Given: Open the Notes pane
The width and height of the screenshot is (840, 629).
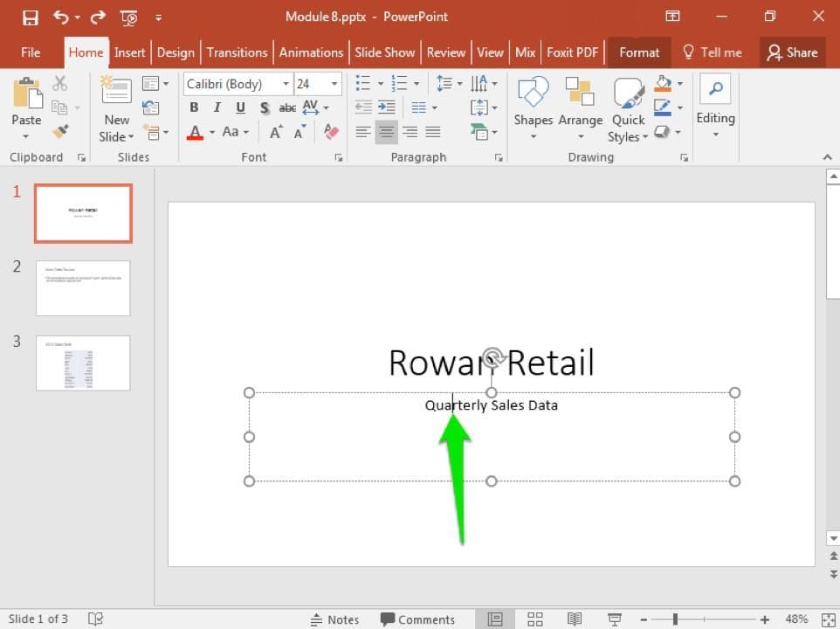Looking at the screenshot, I should [334, 619].
